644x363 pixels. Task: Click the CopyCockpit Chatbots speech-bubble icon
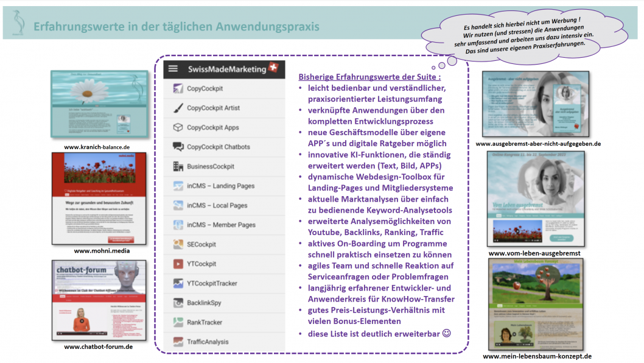(178, 147)
